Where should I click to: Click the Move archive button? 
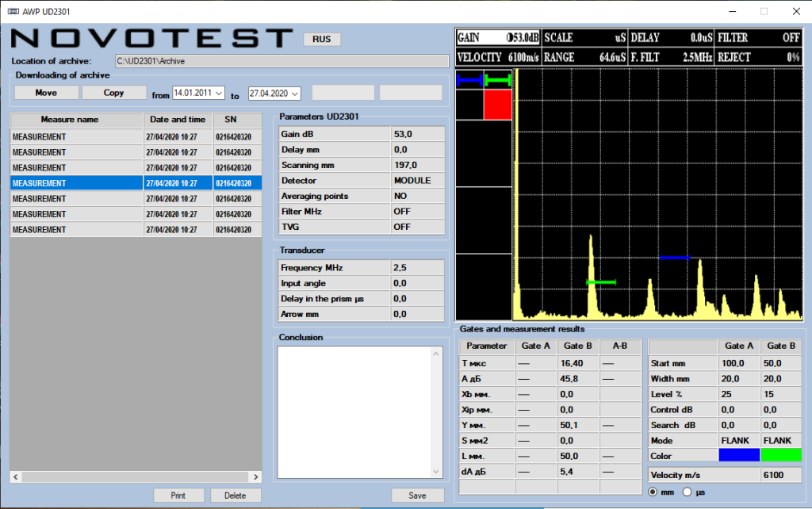(x=47, y=93)
